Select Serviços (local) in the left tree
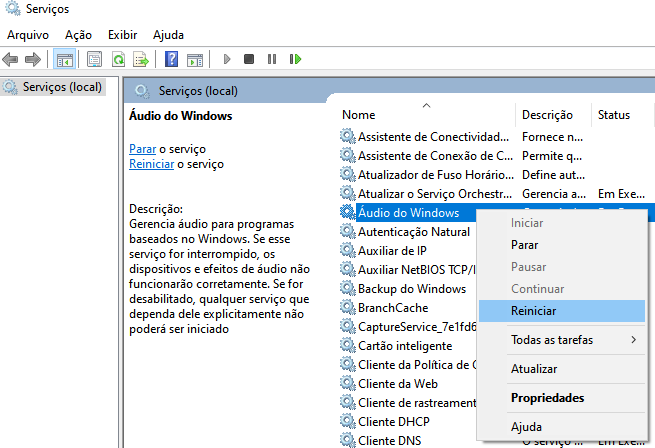The height and width of the screenshot is (448, 655). (62, 87)
